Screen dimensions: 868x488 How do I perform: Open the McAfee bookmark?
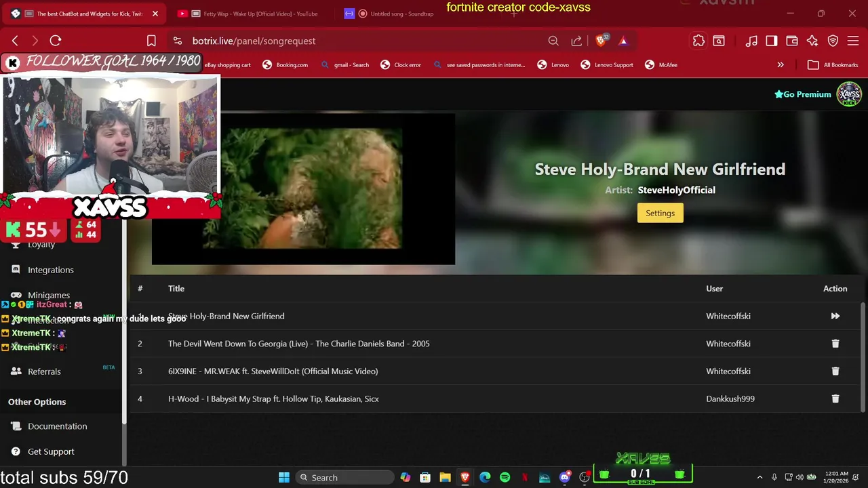(x=661, y=65)
